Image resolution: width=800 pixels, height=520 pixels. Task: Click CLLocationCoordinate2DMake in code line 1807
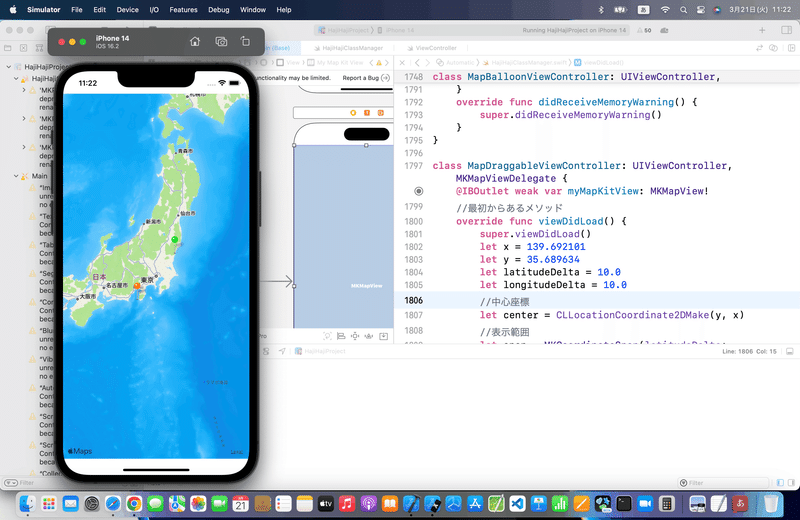click(x=632, y=315)
